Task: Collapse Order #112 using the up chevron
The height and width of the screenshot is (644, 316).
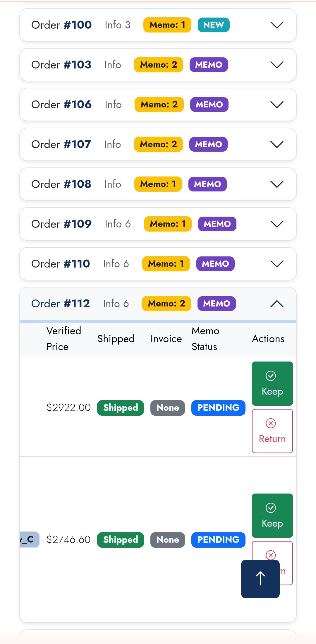Action: click(277, 304)
